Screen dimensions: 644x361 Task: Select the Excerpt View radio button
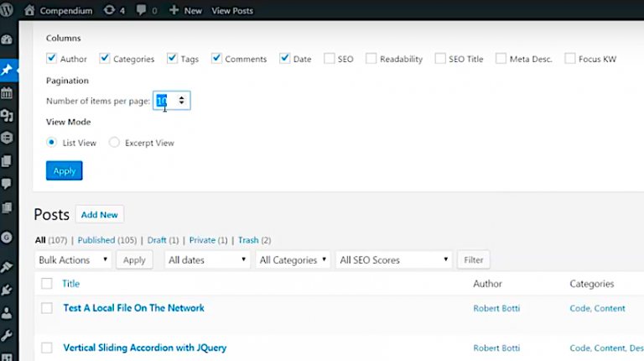tap(114, 142)
